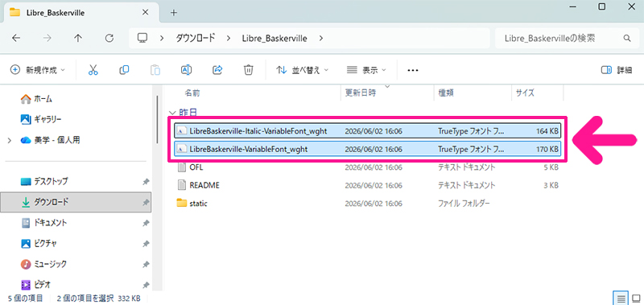Screen dimensions: 644x305
Task: Click chevron after Libre_Baskerville in address bar
Action: [x=320, y=38]
